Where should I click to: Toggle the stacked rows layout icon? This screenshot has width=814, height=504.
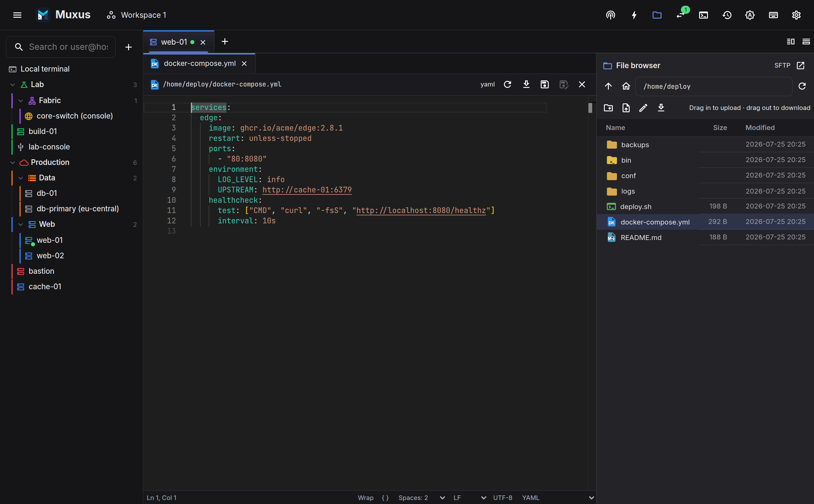click(806, 42)
